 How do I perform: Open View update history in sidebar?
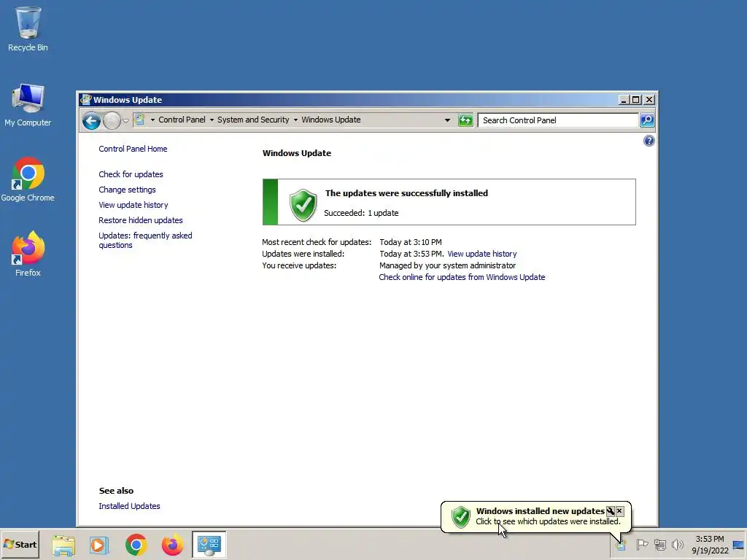click(x=133, y=205)
